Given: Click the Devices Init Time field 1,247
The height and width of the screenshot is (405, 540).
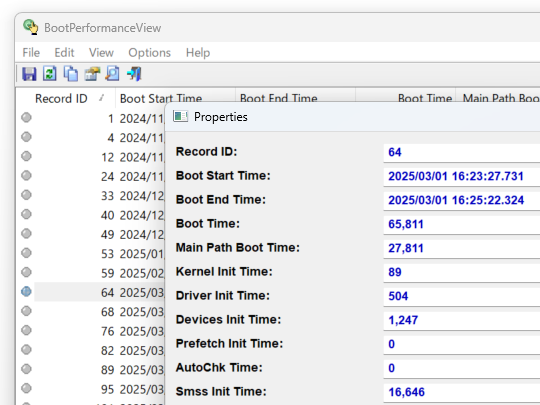Looking at the screenshot, I should [461, 320].
